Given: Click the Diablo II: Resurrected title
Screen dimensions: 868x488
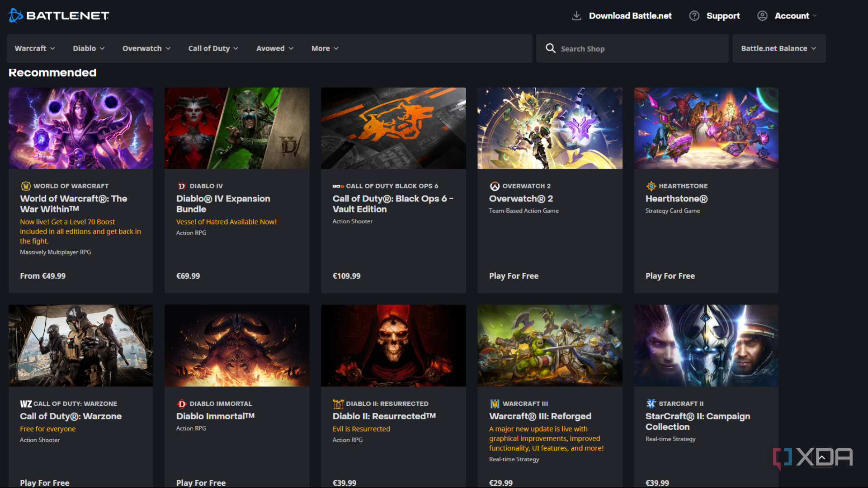Looking at the screenshot, I should pos(384,416).
